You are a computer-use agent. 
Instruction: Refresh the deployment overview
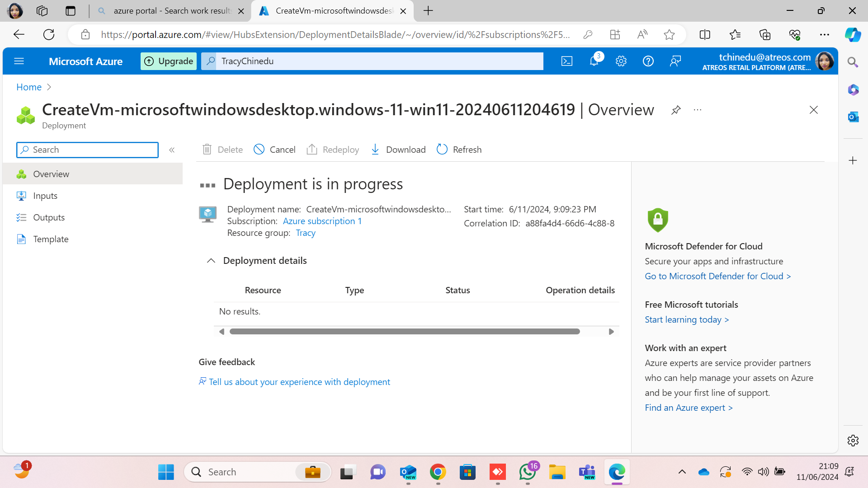(459, 150)
